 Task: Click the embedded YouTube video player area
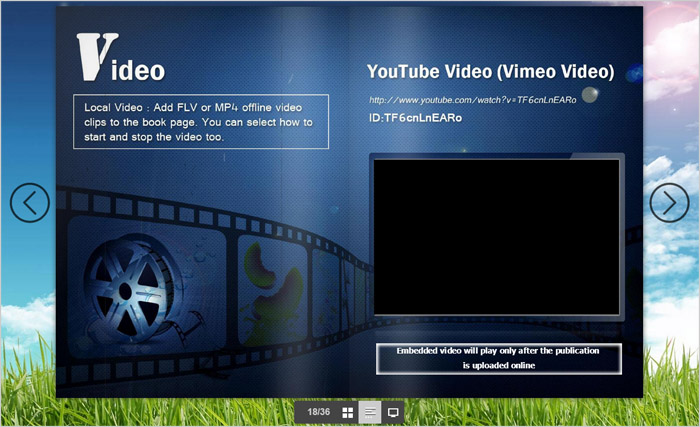496,237
